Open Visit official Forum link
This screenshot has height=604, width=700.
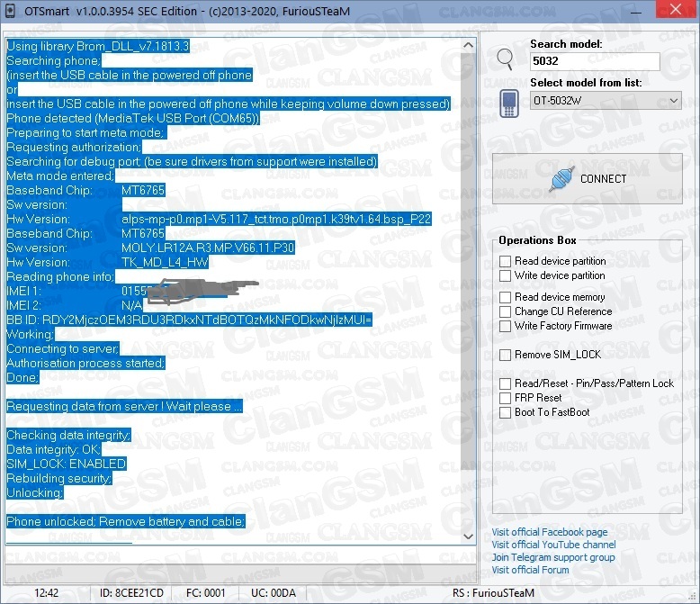pos(530,570)
